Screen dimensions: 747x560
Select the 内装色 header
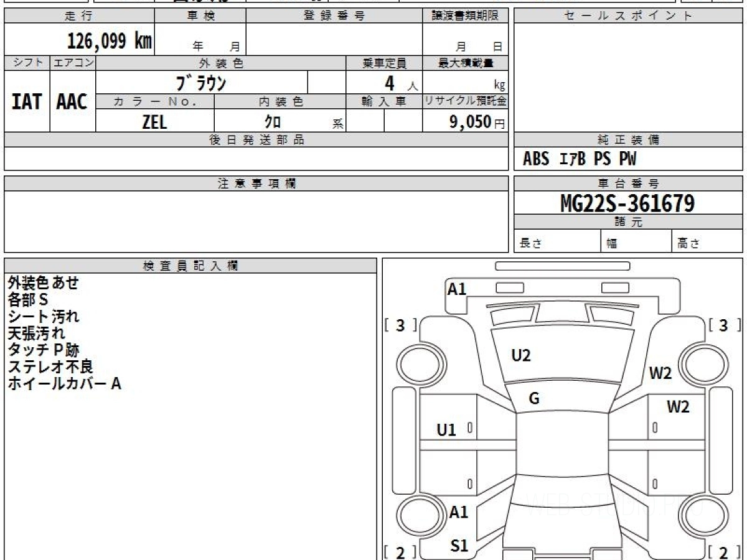pos(280,101)
